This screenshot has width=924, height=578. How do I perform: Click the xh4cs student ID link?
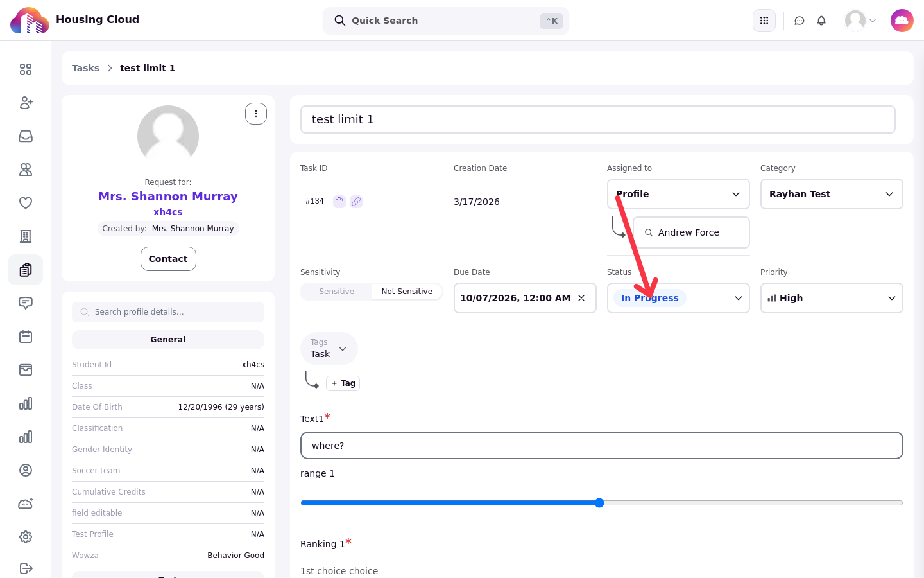point(168,212)
